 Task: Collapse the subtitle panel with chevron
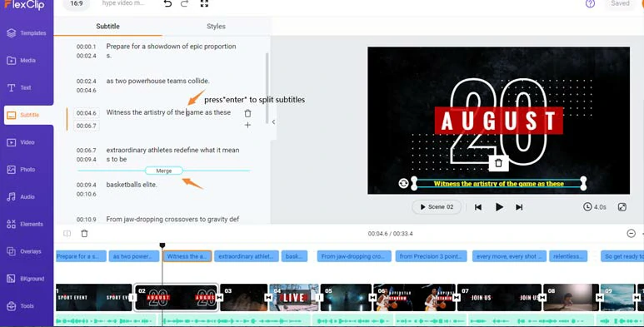(273, 121)
